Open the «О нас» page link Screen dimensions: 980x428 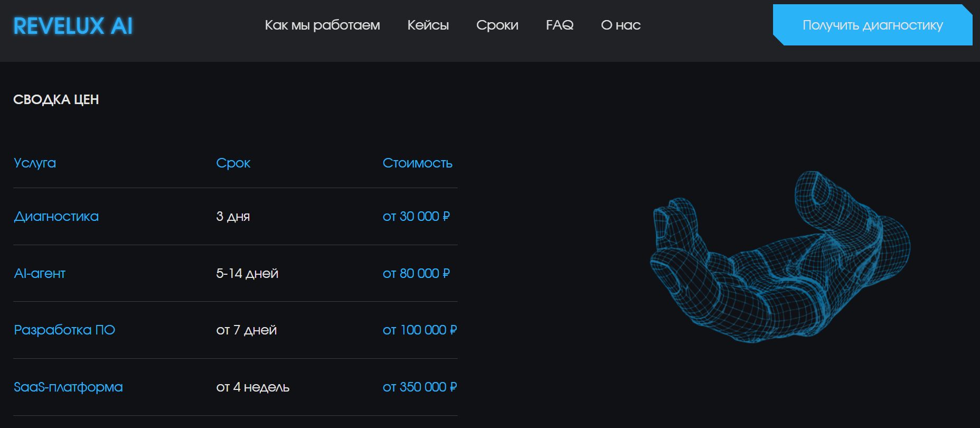click(x=621, y=25)
